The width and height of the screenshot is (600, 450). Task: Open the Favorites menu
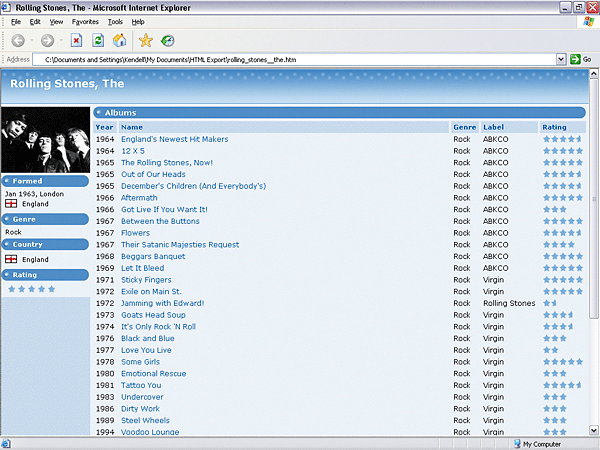85,21
